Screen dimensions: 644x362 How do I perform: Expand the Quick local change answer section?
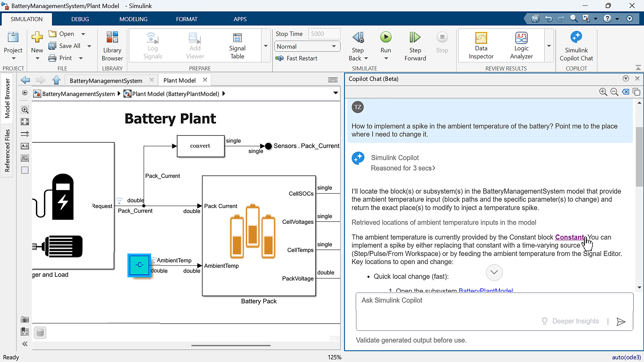point(494,272)
